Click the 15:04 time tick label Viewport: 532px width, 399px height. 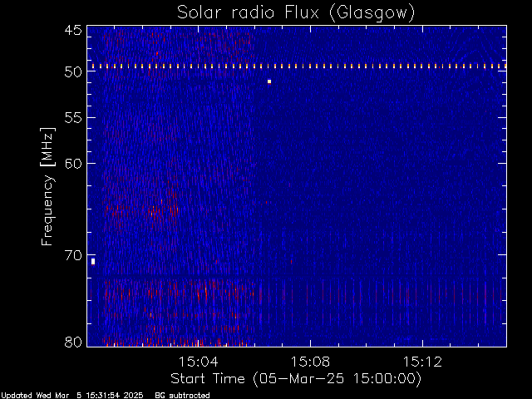199,362
